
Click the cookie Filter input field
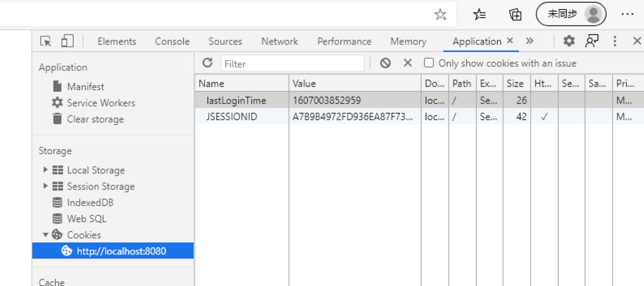(292, 64)
